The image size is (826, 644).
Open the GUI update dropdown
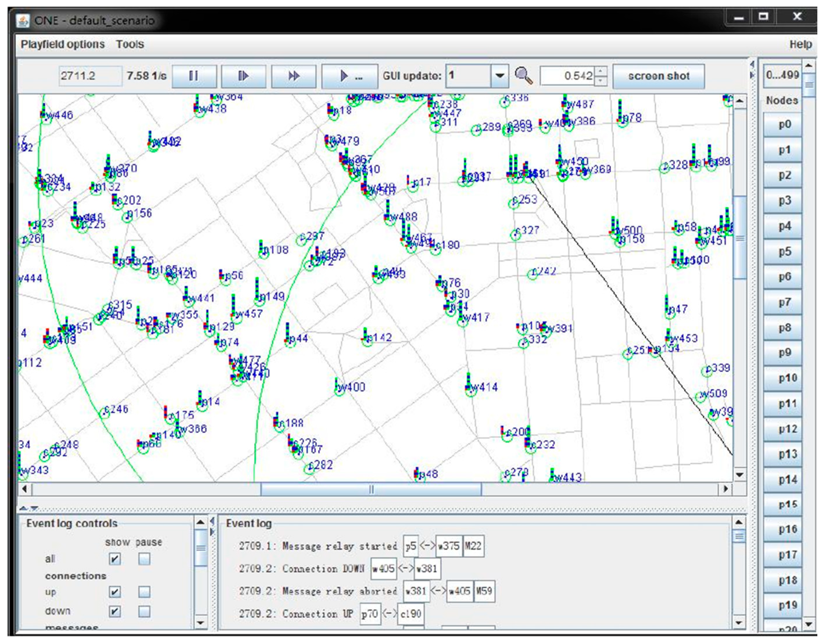click(x=500, y=76)
